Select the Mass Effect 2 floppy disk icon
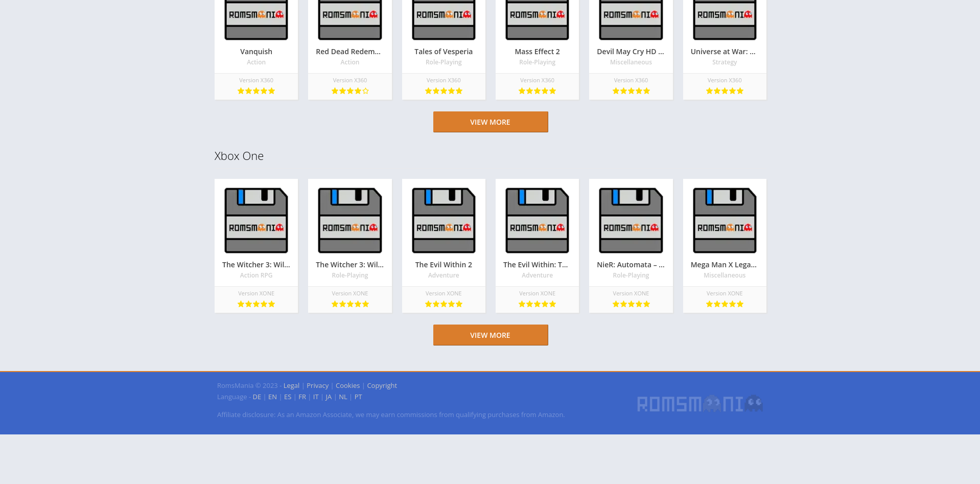 pyautogui.click(x=537, y=19)
